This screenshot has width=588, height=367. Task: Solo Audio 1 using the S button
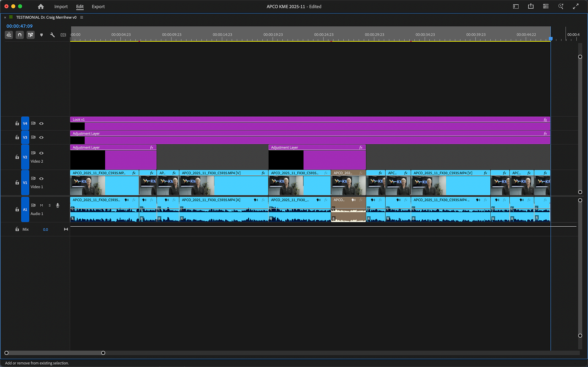(x=49, y=205)
